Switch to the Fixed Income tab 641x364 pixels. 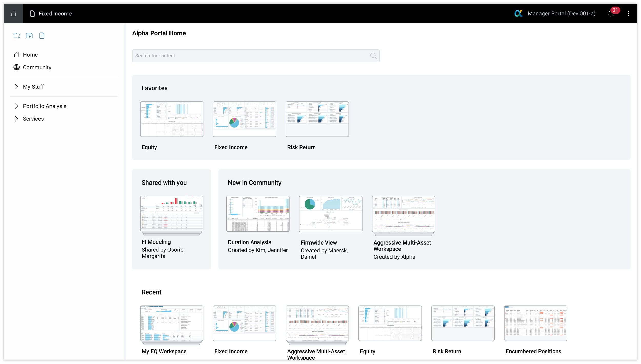coord(51,14)
